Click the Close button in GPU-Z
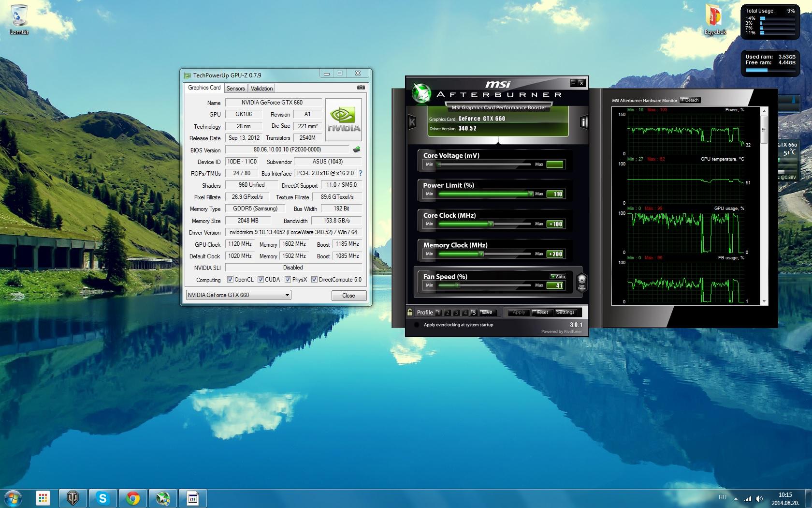Image resolution: width=812 pixels, height=508 pixels. pos(348,296)
